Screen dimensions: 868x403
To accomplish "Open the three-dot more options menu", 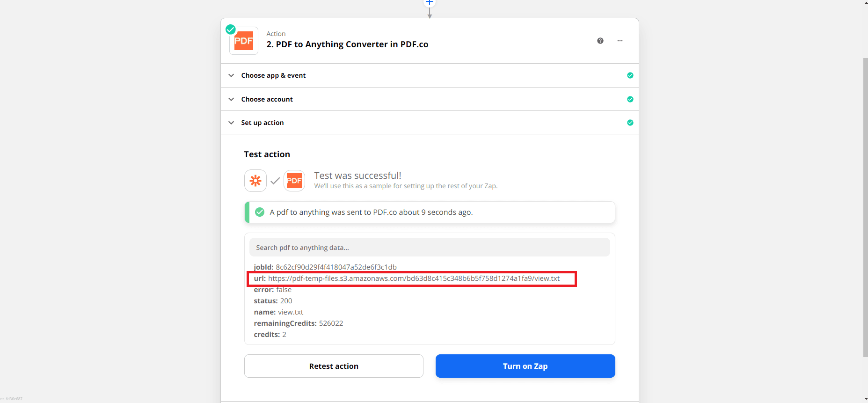I will click(x=620, y=41).
